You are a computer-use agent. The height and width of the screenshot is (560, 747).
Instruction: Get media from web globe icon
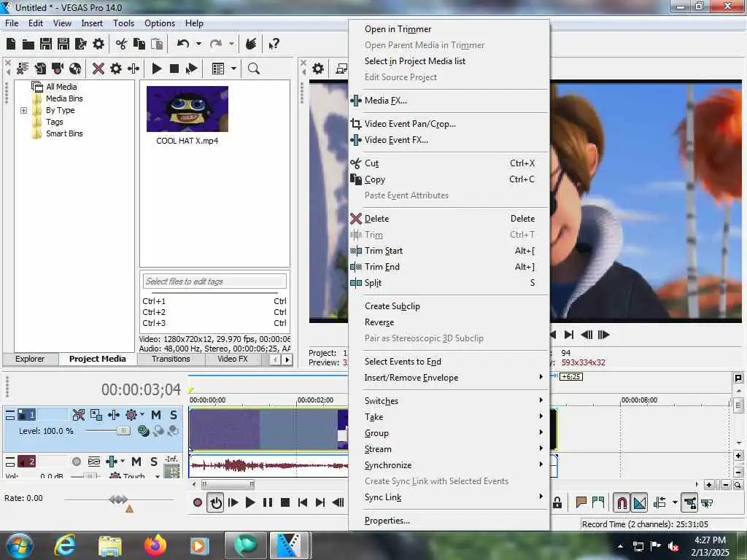coord(75,69)
